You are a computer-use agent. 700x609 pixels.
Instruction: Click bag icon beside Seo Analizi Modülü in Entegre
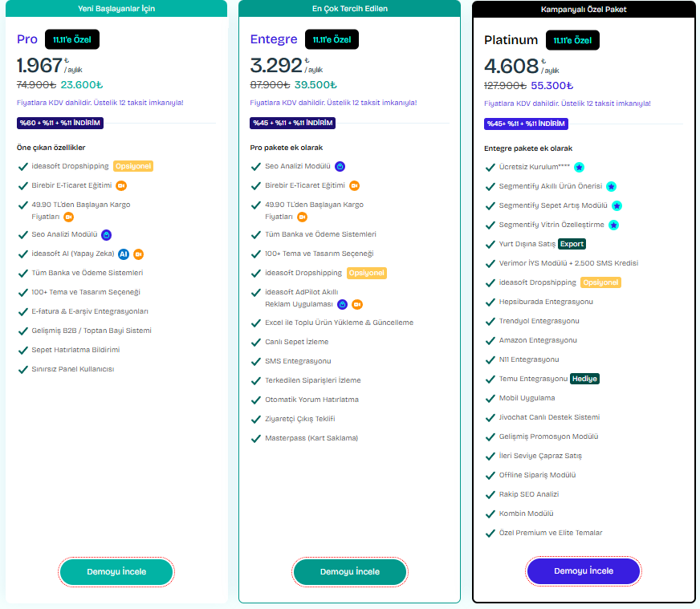(340, 166)
